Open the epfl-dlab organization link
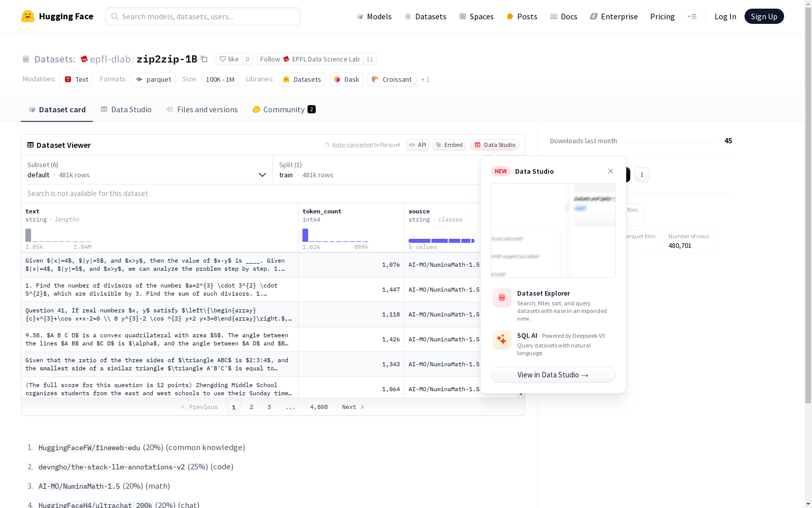 pyautogui.click(x=110, y=59)
